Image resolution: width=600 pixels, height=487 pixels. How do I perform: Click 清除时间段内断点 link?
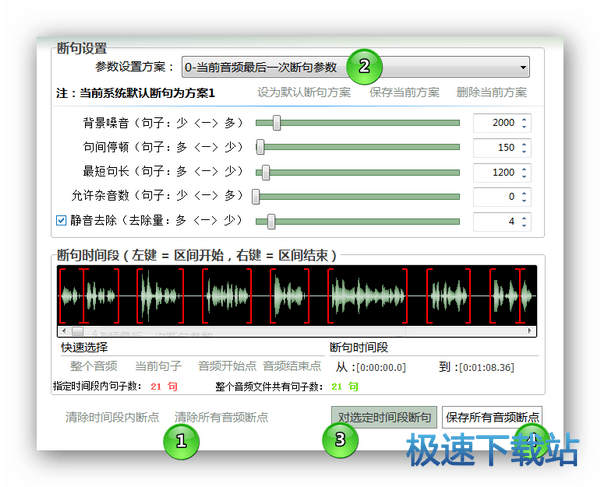(x=112, y=417)
